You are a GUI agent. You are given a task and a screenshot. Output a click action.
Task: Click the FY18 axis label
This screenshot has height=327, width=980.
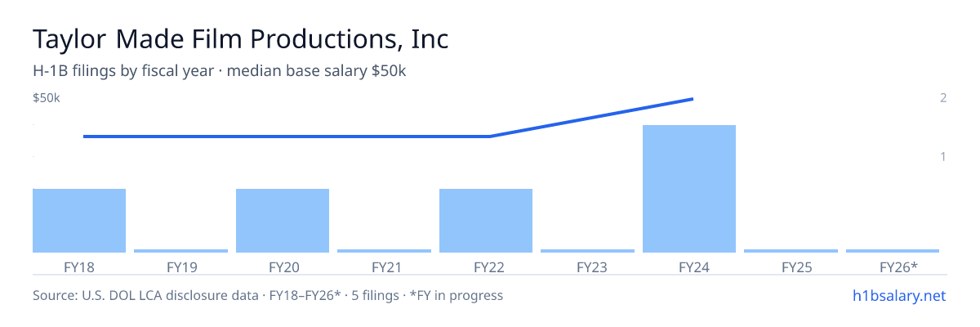click(x=79, y=267)
